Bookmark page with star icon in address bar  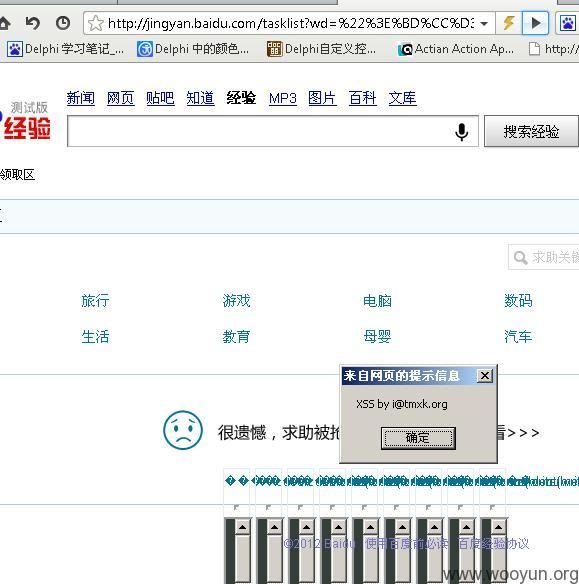click(x=96, y=23)
